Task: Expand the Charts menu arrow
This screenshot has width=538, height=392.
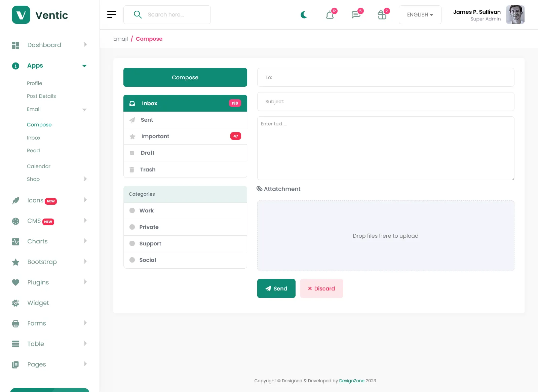Action: (85, 241)
